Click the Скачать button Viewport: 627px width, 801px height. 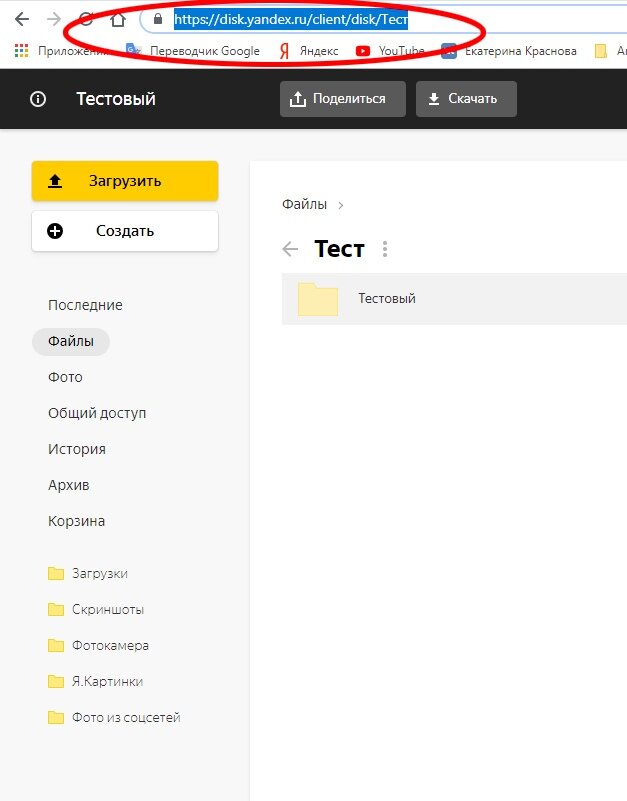pos(466,99)
